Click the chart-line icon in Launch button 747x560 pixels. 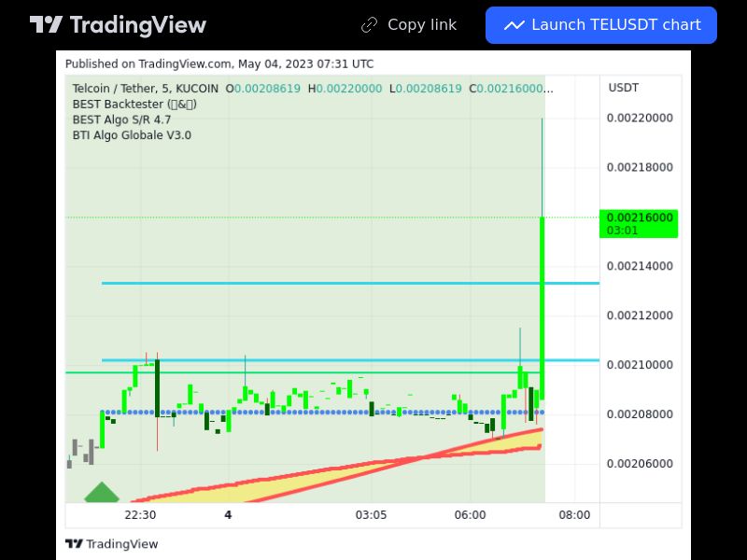pos(514,25)
